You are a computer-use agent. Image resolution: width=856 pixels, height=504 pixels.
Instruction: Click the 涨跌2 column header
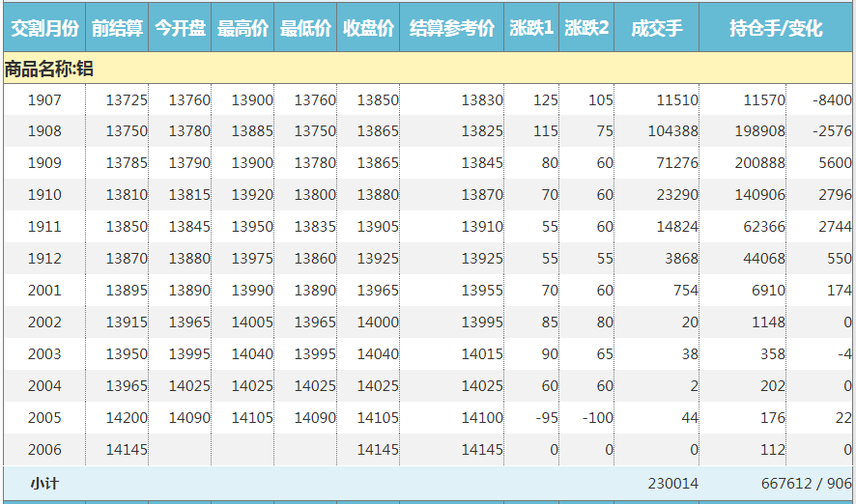pyautogui.click(x=586, y=28)
